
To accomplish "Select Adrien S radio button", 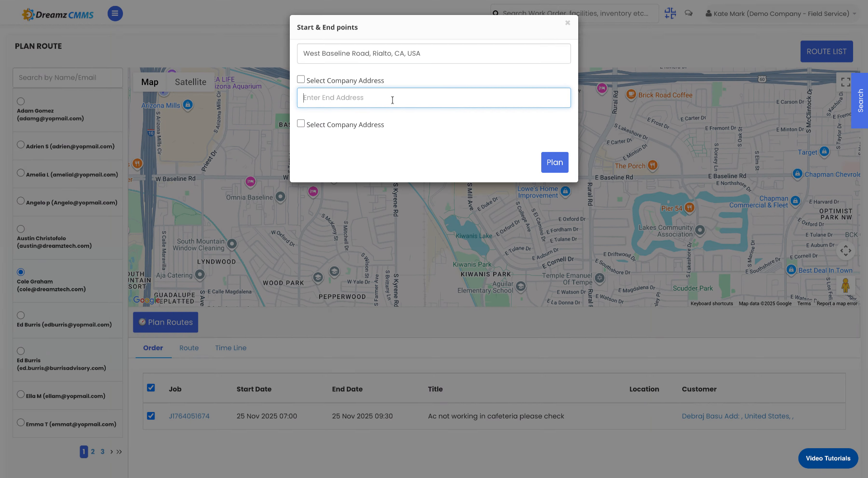I will [x=21, y=145].
